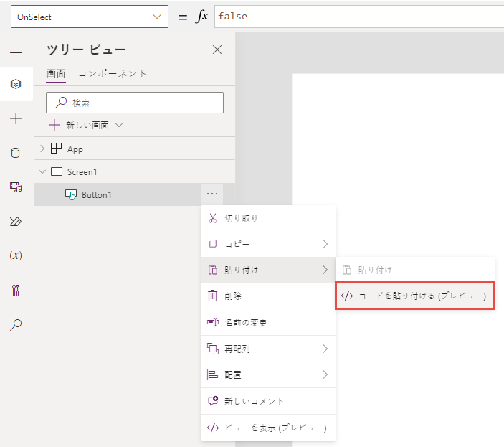Click 貼り付け in the submenu flyout
The width and height of the screenshot is (504, 447).
tap(415, 270)
